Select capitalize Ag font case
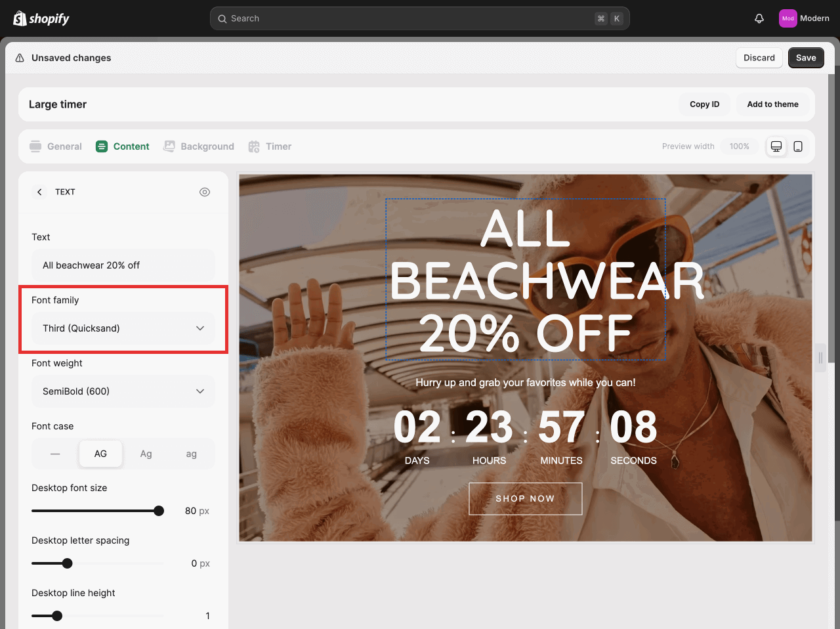Image resolution: width=840 pixels, height=629 pixels. tap(146, 454)
